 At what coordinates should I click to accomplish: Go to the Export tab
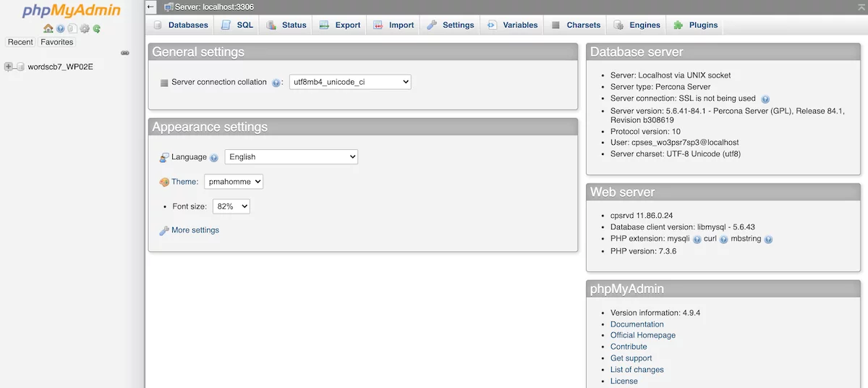tap(340, 25)
